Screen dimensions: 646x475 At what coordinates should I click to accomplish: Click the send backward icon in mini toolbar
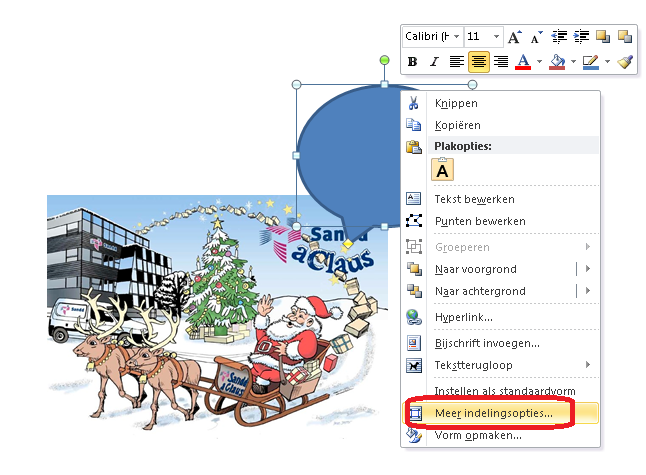[625, 37]
